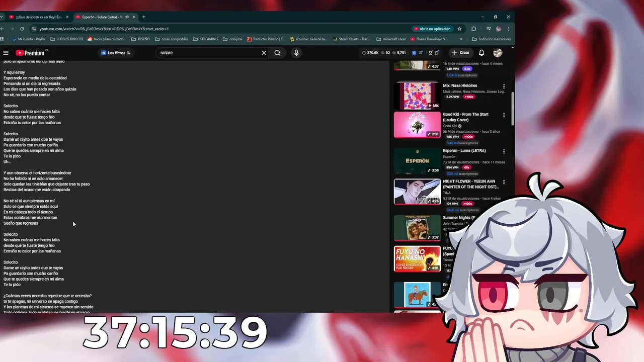Open Chrome extensions puzzle icon

coord(473,29)
